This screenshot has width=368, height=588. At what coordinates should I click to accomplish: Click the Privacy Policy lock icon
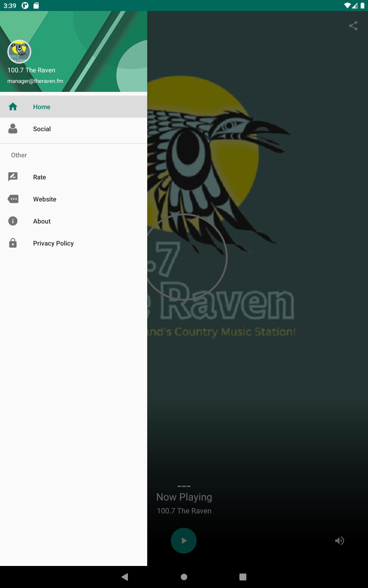click(x=13, y=243)
